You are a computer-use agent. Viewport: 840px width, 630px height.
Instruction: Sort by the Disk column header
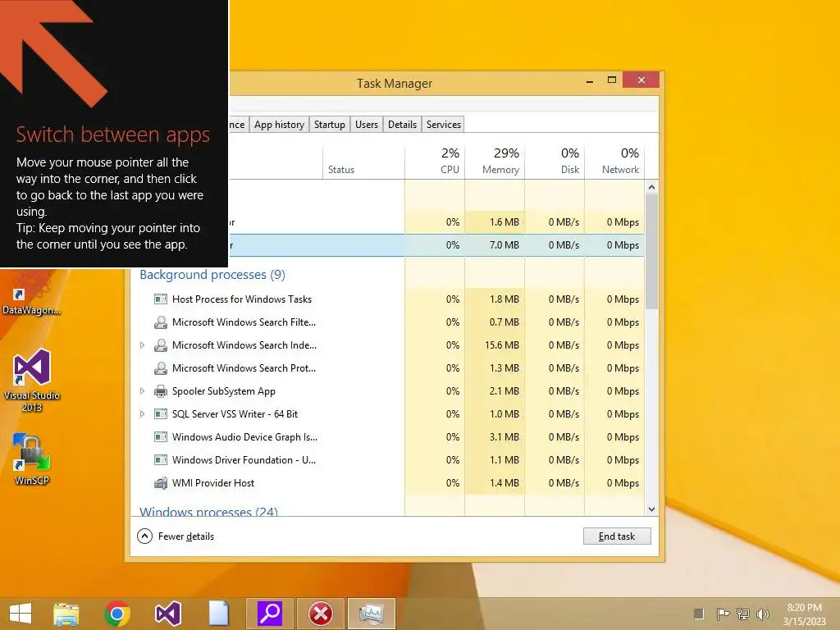click(x=555, y=161)
